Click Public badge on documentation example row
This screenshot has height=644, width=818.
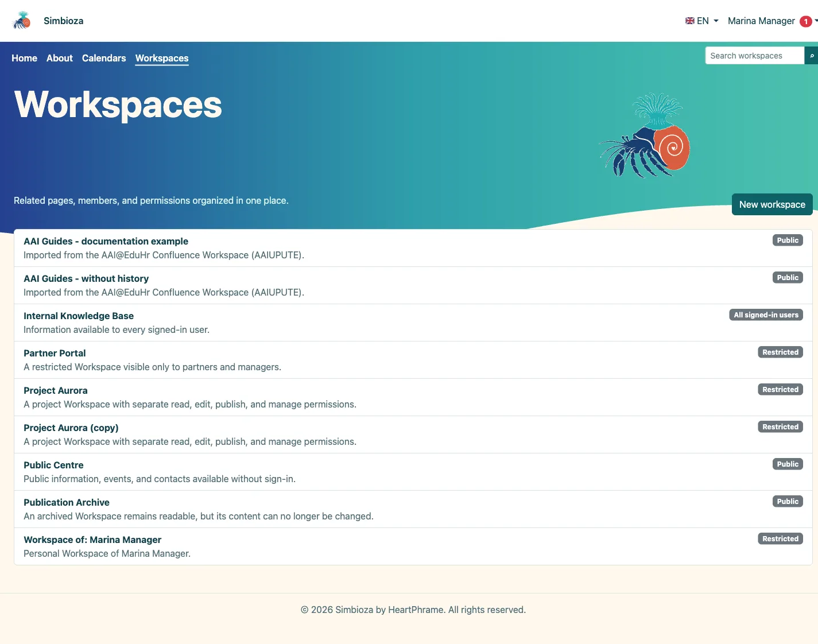coord(788,240)
